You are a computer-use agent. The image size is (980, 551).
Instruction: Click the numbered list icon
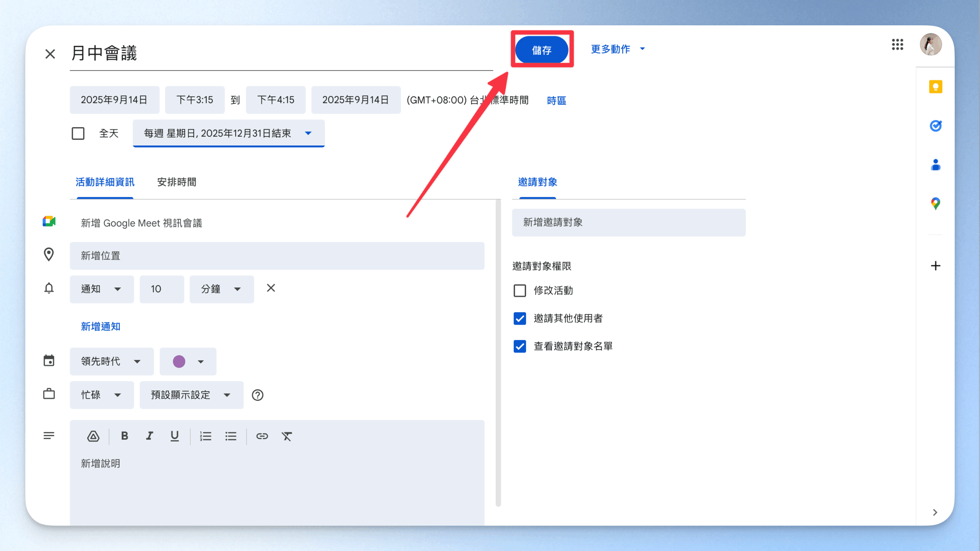pyautogui.click(x=206, y=436)
